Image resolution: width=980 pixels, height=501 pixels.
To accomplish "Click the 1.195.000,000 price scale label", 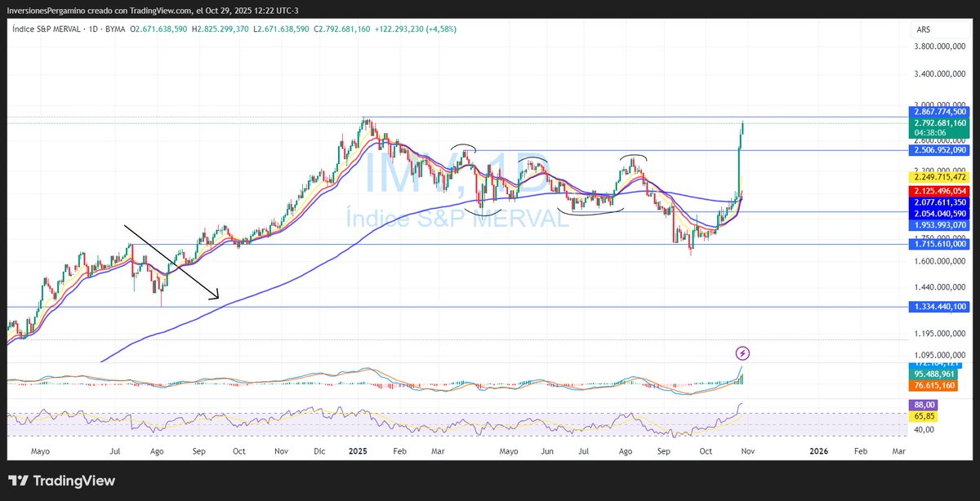I will pos(939,334).
